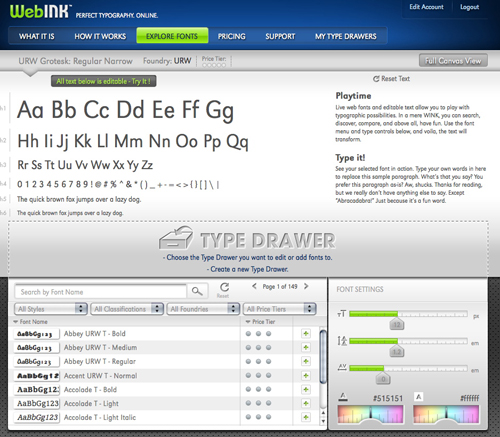Add Accolade T - Light to drawer

[x=306, y=403]
